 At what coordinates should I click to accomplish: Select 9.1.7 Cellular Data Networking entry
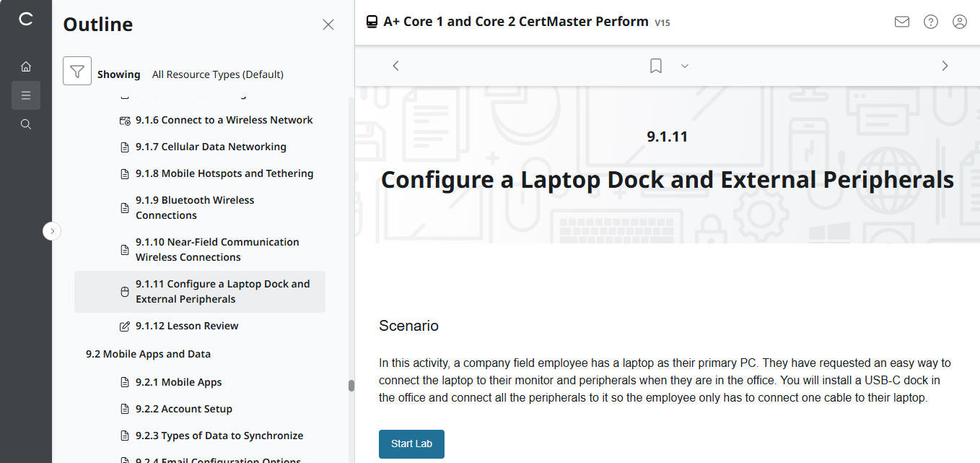(x=210, y=146)
